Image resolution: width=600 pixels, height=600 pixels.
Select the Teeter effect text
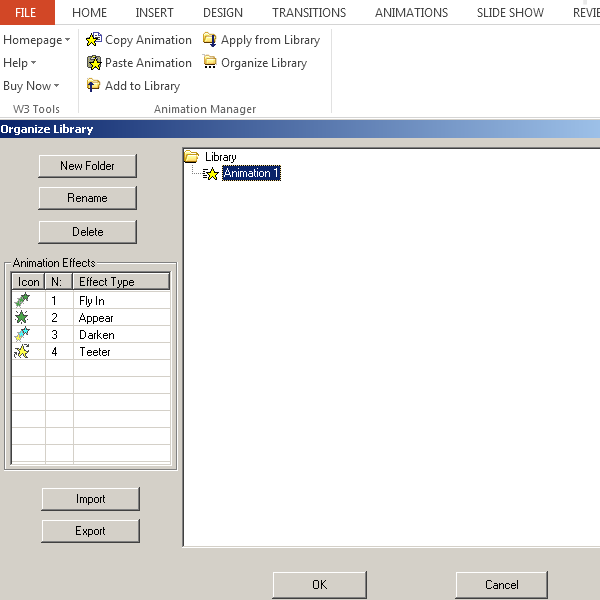click(x=95, y=352)
